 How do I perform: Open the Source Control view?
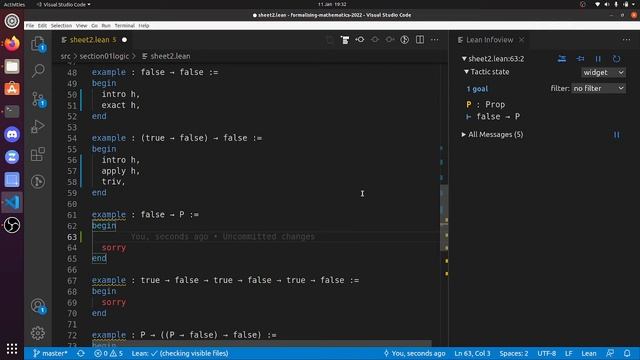coord(38,99)
